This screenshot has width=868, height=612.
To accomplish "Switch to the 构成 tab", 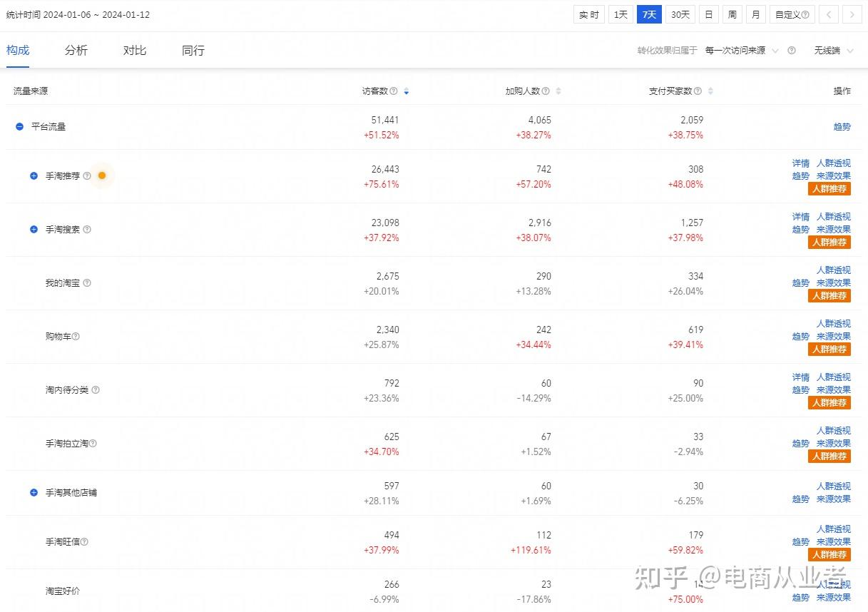I will [18, 50].
